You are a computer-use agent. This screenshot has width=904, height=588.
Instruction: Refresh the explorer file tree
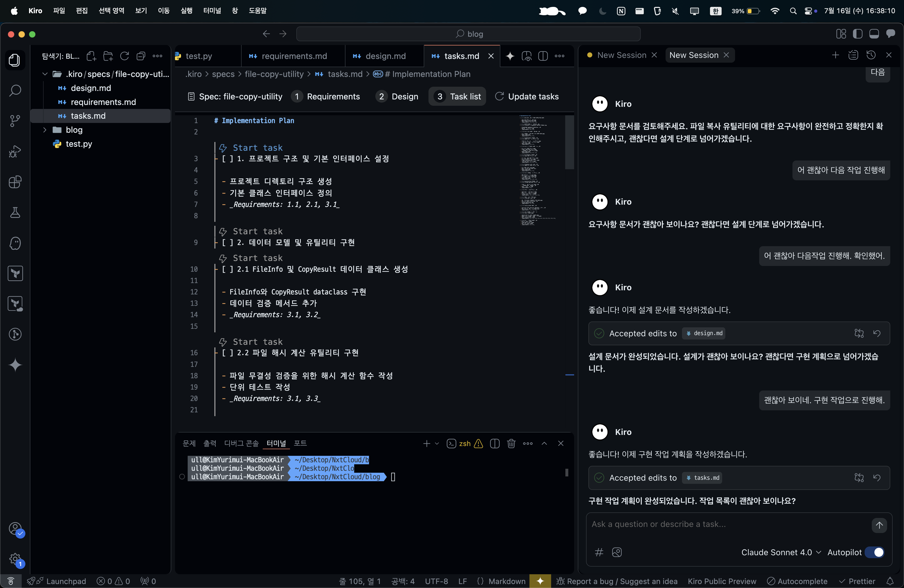coord(124,56)
